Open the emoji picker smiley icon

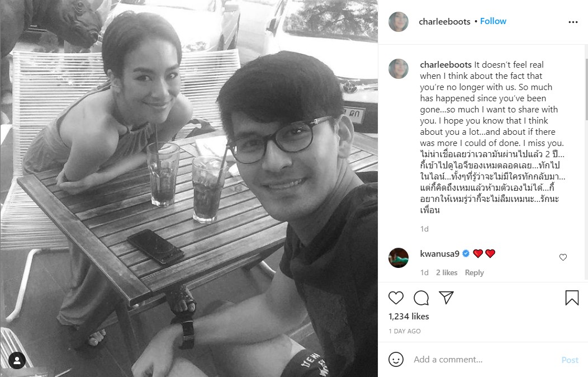coord(396,359)
